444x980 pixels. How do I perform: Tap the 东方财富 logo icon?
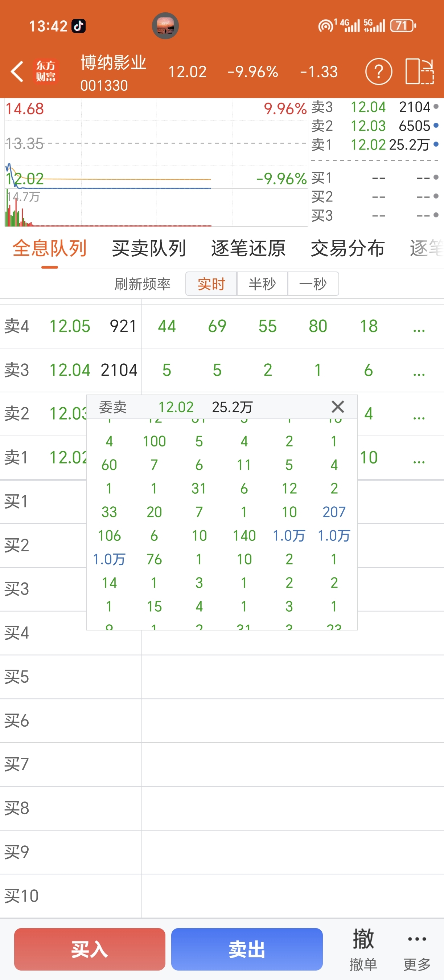click(x=46, y=72)
